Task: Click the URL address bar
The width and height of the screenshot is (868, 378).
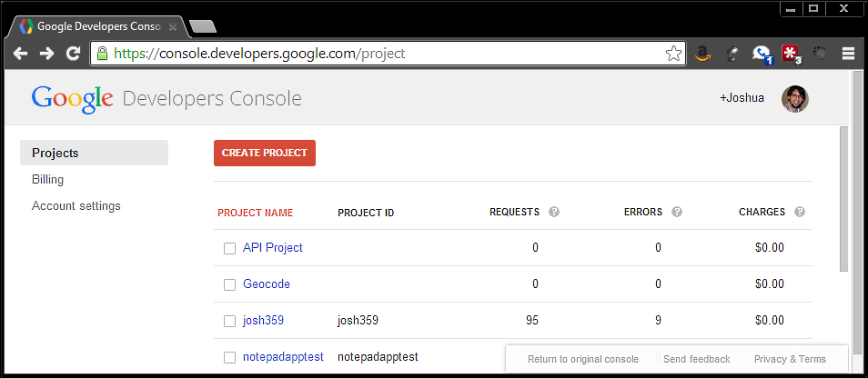Action: (382, 54)
